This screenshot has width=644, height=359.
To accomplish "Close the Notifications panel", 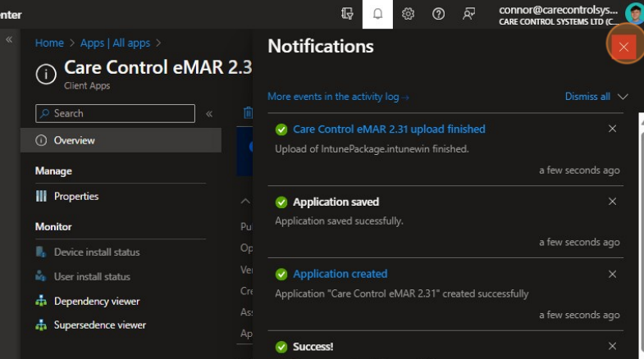I will click(x=623, y=47).
